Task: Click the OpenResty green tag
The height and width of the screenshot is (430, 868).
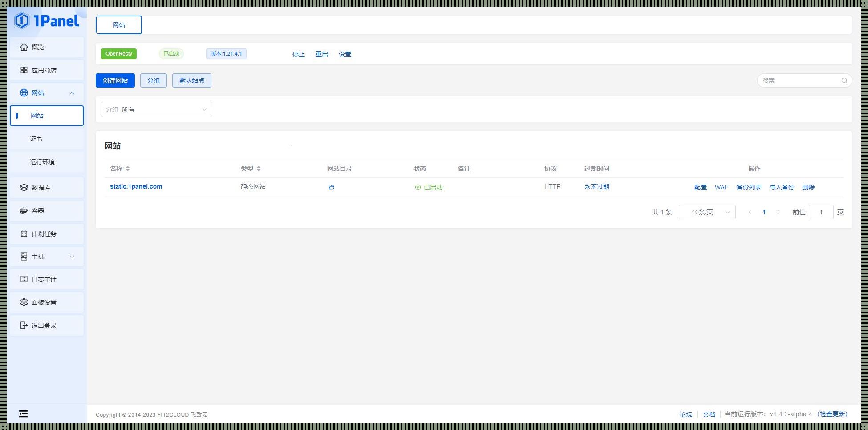Action: pos(119,54)
